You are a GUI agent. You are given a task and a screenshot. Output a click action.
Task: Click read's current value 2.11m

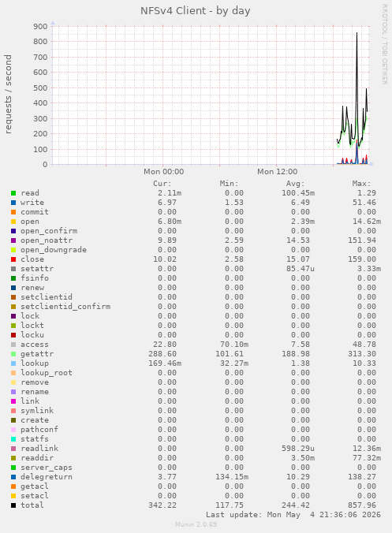pyautogui.click(x=170, y=193)
